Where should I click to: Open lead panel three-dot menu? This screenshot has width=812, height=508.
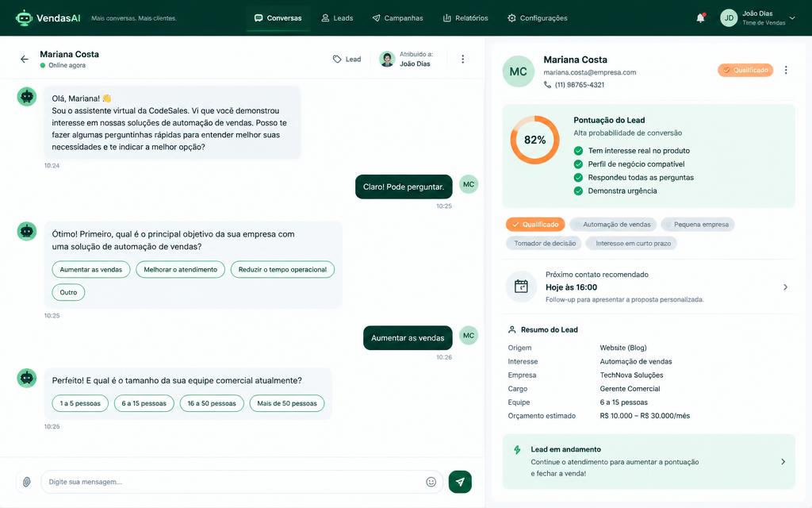(x=786, y=70)
